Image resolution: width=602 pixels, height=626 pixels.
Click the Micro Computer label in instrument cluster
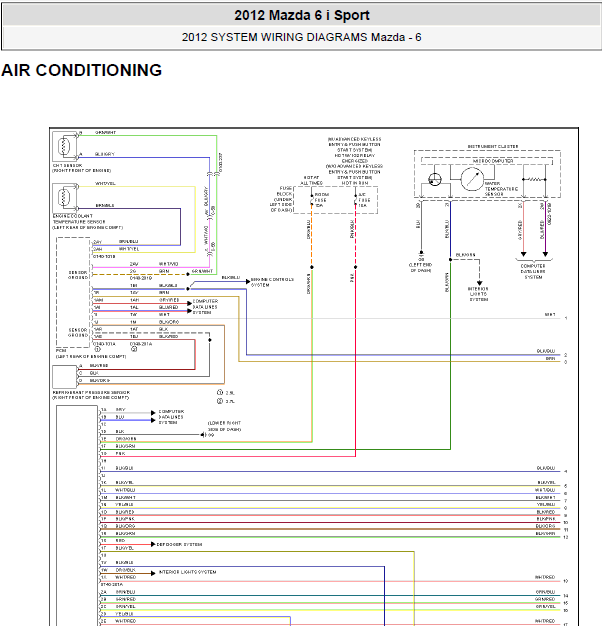pyautogui.click(x=492, y=159)
